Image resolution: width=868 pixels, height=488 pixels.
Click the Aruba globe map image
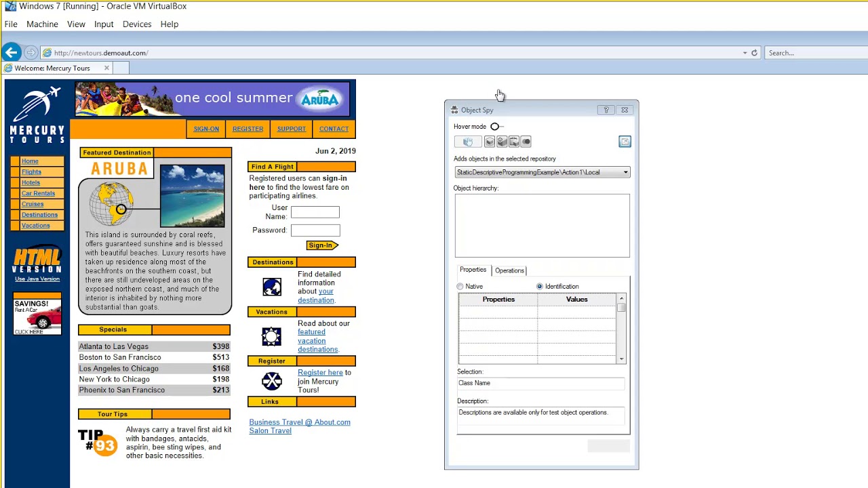click(112, 203)
